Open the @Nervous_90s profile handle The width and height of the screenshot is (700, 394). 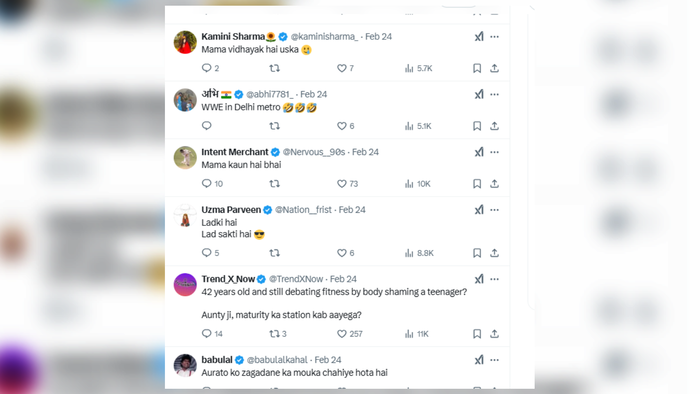[x=314, y=152]
